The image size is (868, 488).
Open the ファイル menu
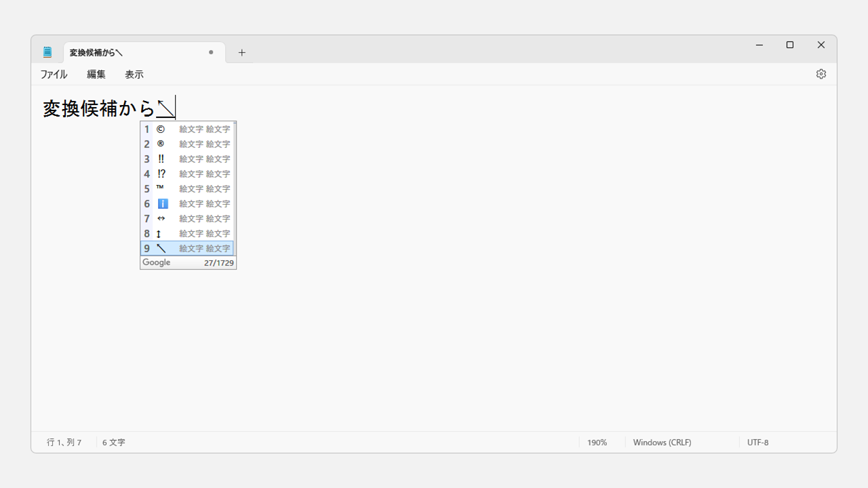point(54,75)
